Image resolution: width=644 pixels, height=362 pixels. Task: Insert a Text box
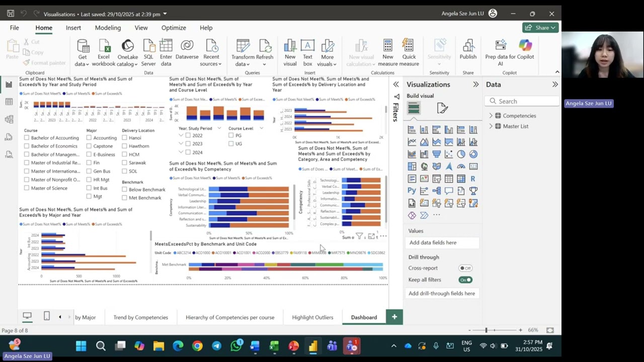pyautogui.click(x=307, y=53)
